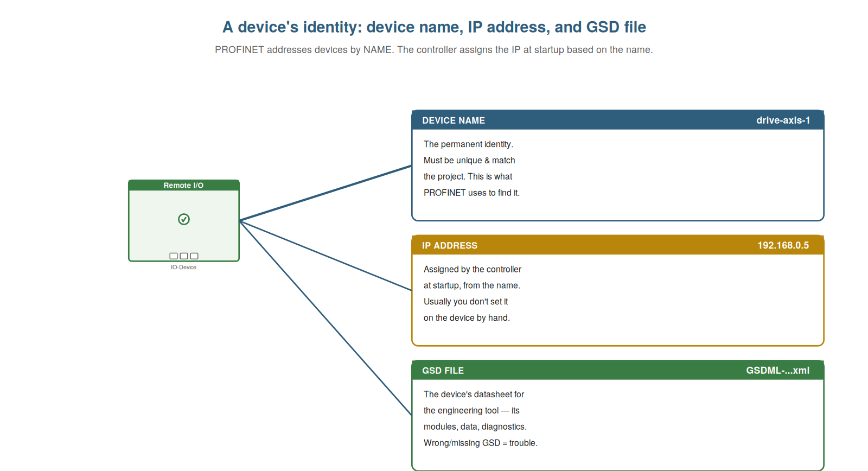The height and width of the screenshot is (471, 868).
Task: Click 'Usually you don't set it' line
Action: coord(465,302)
